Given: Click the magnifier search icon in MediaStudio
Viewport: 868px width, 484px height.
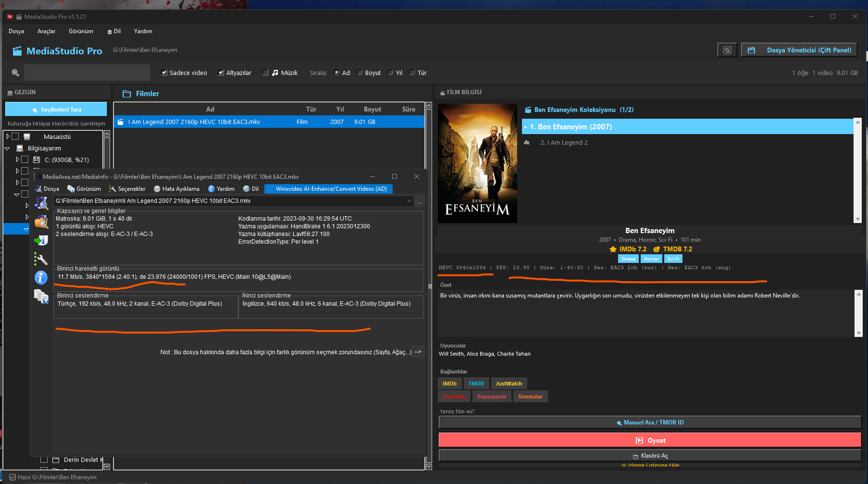Looking at the screenshot, I should (15, 73).
